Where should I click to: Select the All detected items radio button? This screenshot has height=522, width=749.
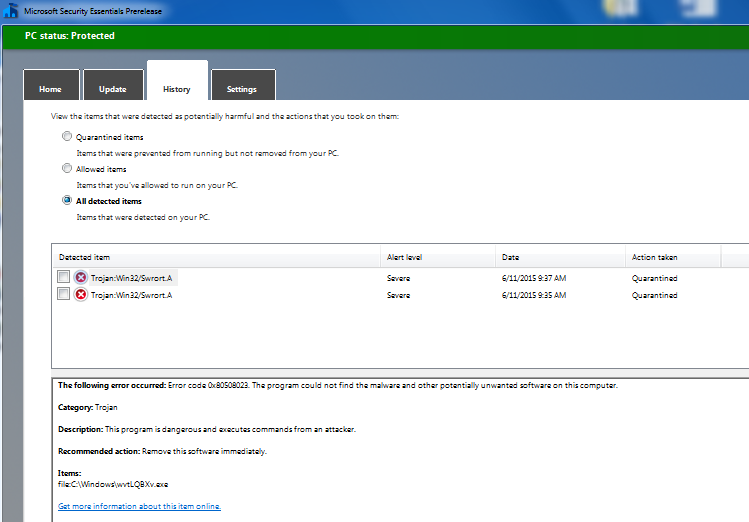[67, 200]
